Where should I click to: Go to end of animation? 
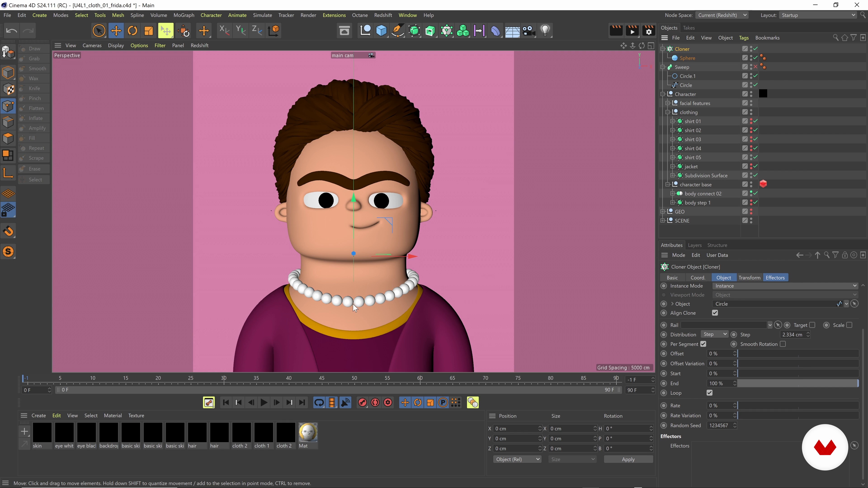pyautogui.click(x=302, y=402)
